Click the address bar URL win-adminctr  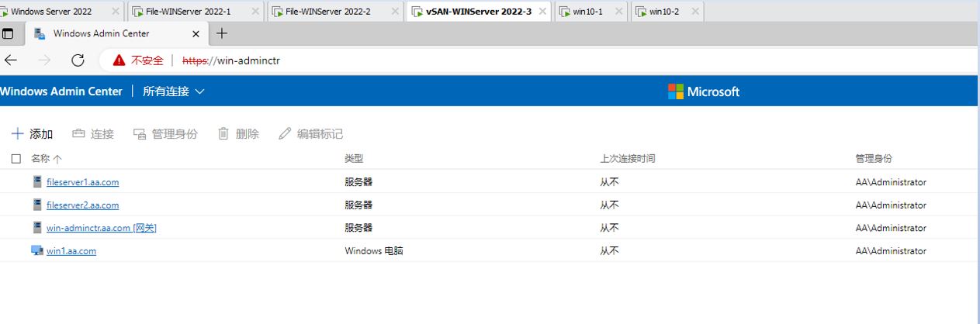click(231, 60)
